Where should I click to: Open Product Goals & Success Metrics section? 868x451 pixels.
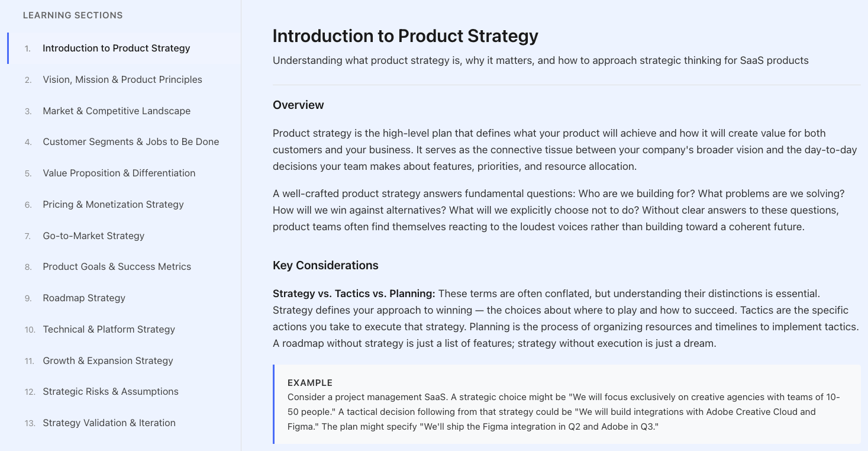(117, 267)
